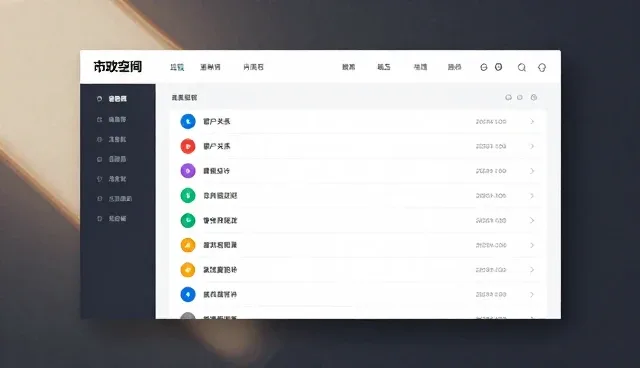Click the speech-bubble icon above the list
This screenshot has height=368, width=640.
coord(508,98)
